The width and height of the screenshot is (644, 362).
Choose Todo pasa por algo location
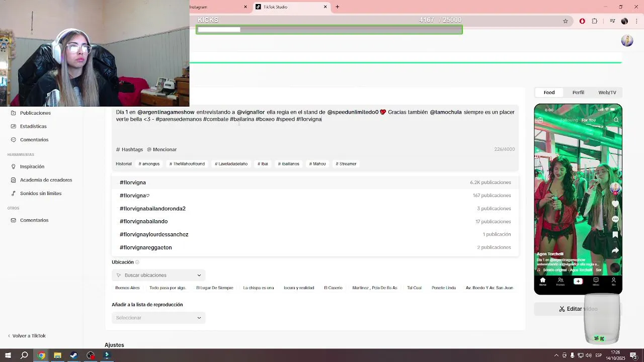pyautogui.click(x=168, y=288)
